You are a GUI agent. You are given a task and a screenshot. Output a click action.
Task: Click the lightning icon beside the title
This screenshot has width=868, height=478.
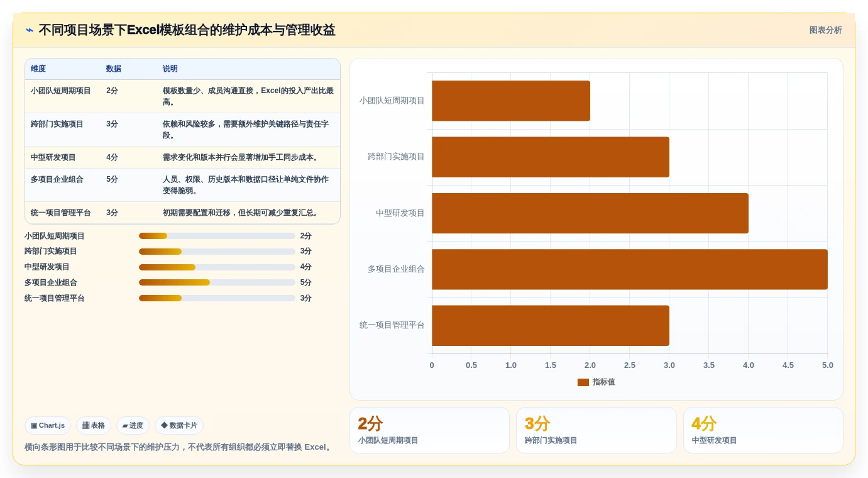[29, 30]
